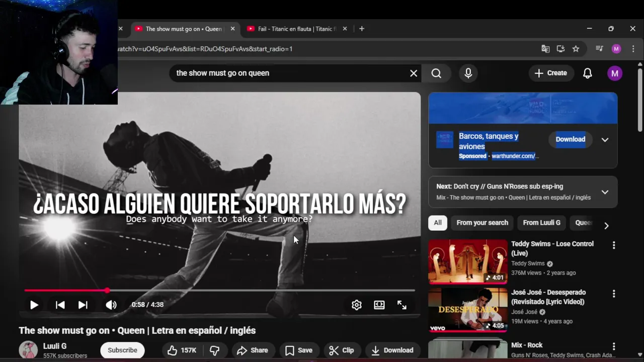
Task: Open the José José - Desesperado title
Action: [x=548, y=297]
